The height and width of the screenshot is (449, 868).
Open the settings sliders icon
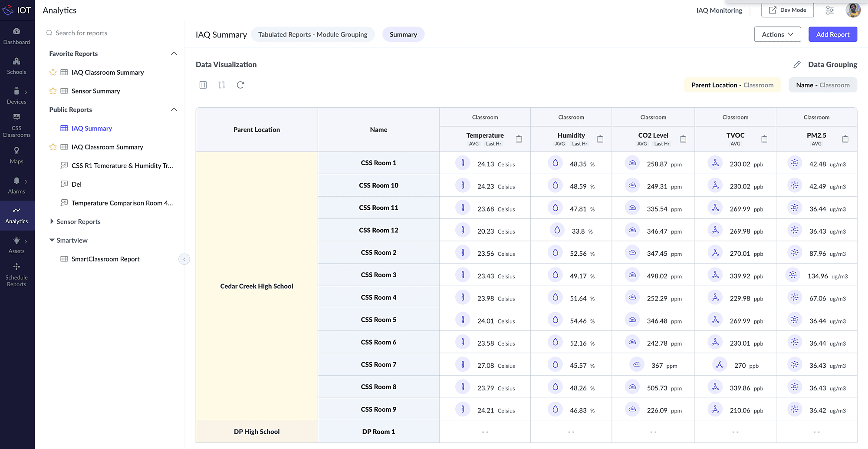point(829,10)
